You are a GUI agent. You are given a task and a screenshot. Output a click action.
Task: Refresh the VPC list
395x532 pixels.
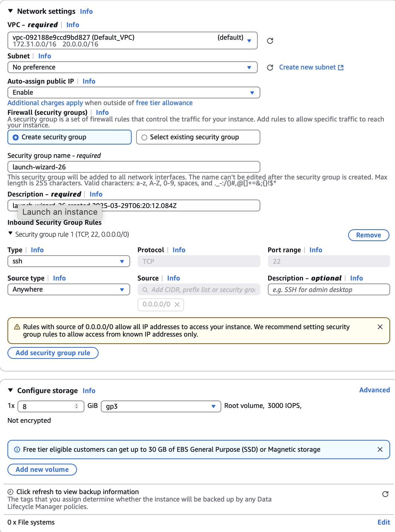coord(270,41)
